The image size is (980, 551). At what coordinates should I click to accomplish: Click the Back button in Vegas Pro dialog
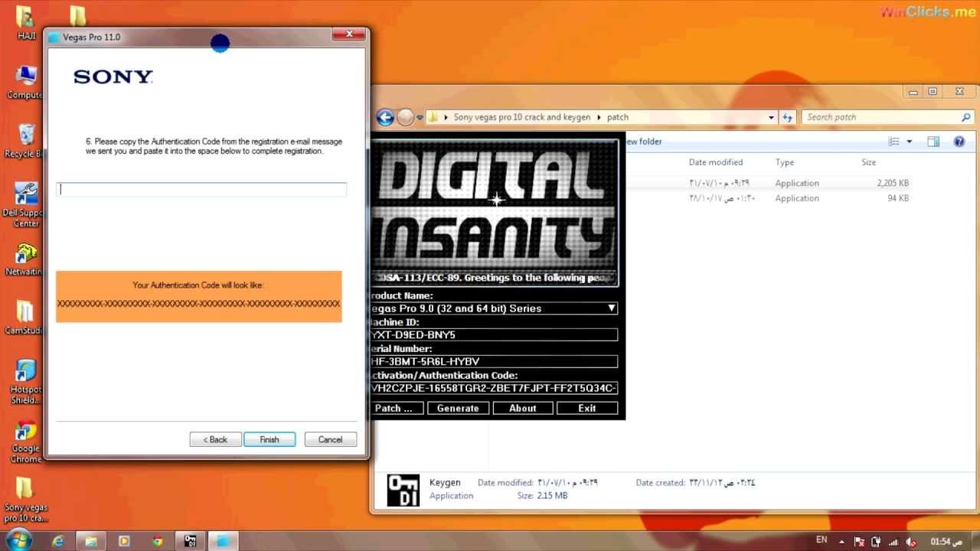click(x=215, y=439)
